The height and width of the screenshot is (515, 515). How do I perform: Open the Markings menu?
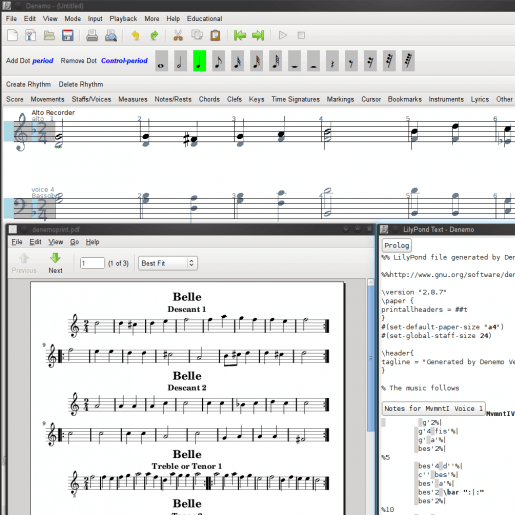coord(340,99)
